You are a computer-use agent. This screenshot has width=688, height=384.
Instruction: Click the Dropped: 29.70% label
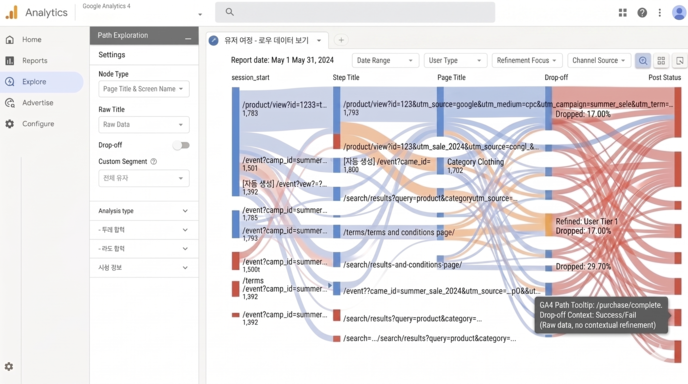coord(583,266)
